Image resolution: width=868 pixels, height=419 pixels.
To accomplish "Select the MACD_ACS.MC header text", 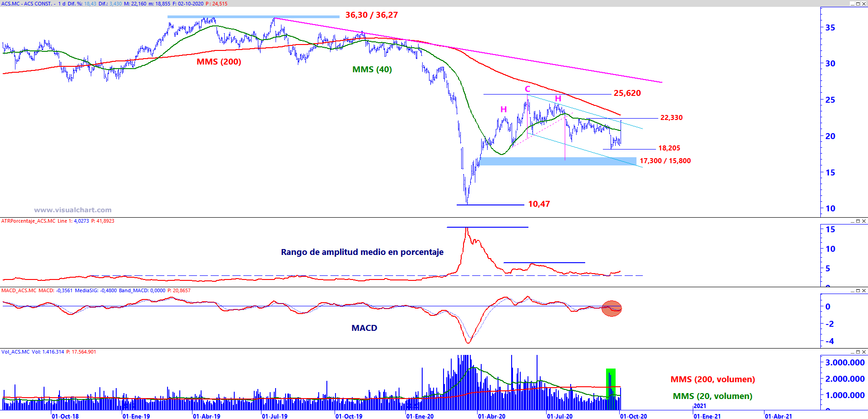I will (x=19, y=290).
